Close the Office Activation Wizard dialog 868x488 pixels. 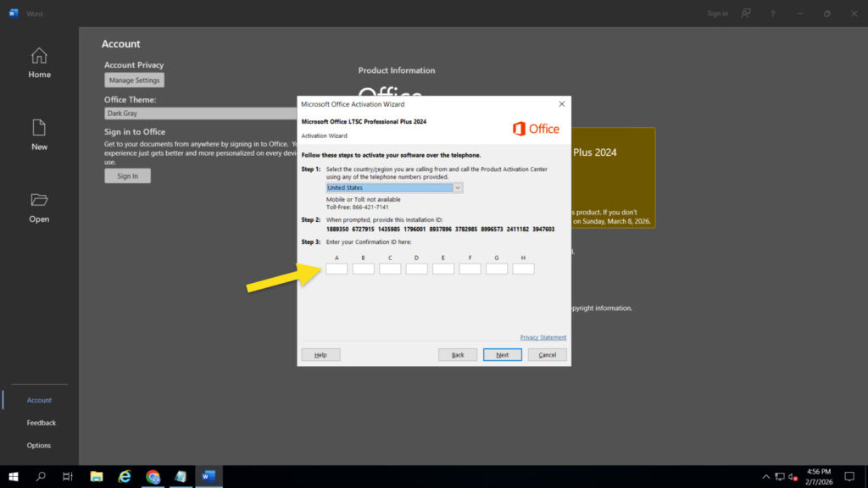click(561, 104)
